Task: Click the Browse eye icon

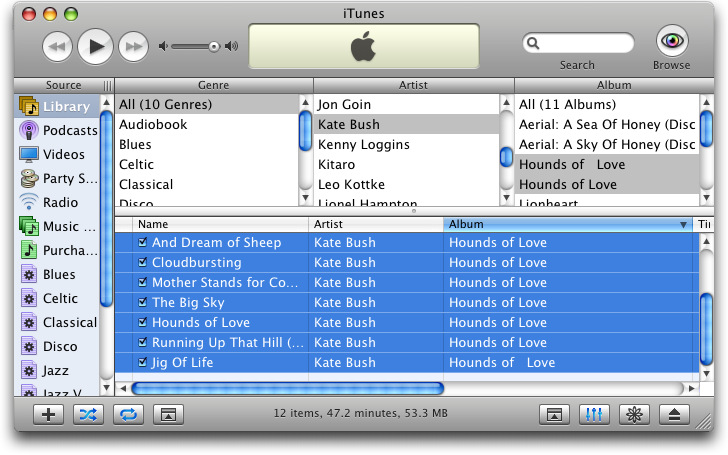Action: (x=672, y=41)
